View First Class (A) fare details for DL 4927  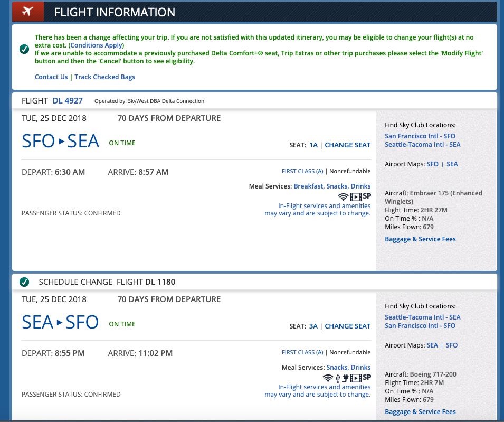click(302, 171)
